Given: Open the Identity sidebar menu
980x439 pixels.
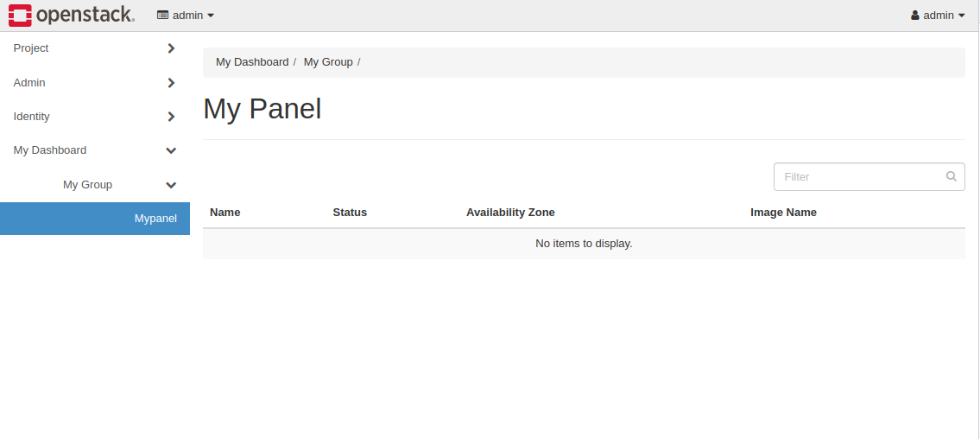Looking at the screenshot, I should click(x=32, y=117).
